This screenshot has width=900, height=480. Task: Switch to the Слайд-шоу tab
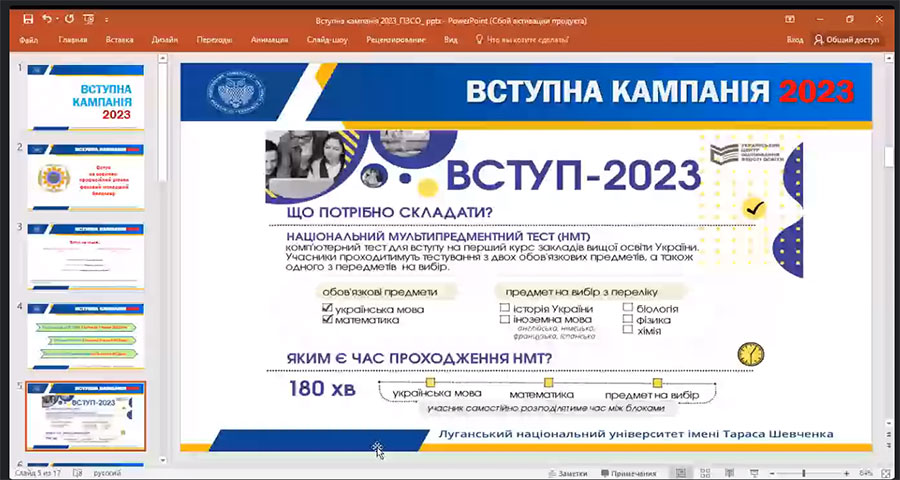(327, 40)
